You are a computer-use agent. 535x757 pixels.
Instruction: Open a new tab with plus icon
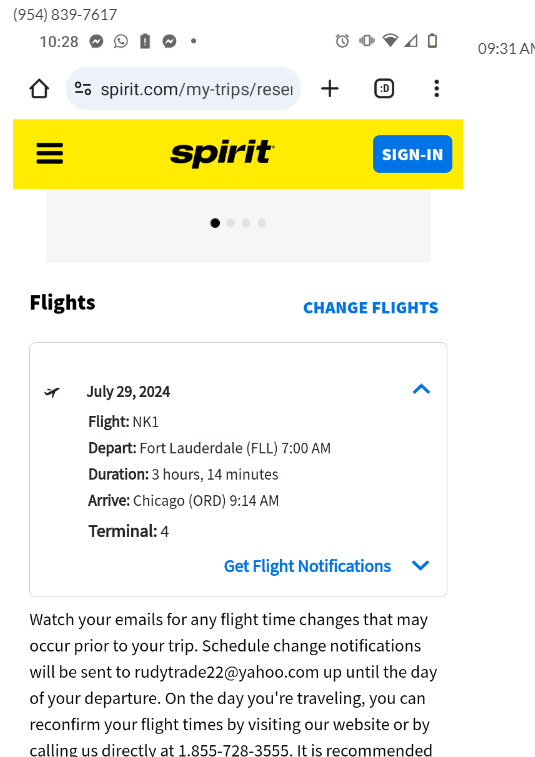pos(330,89)
